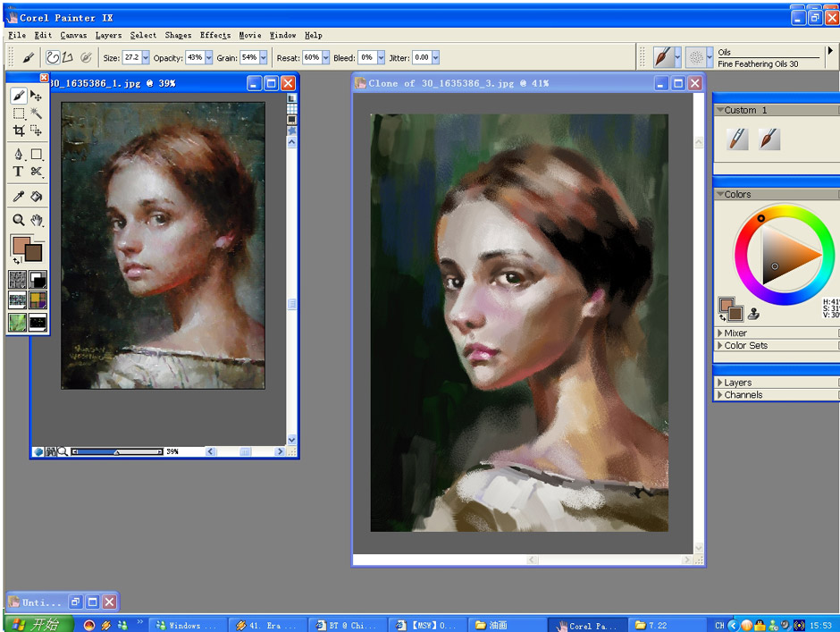840x632 pixels.
Task: Open the brush variant dropdown
Action: [x=710, y=57]
